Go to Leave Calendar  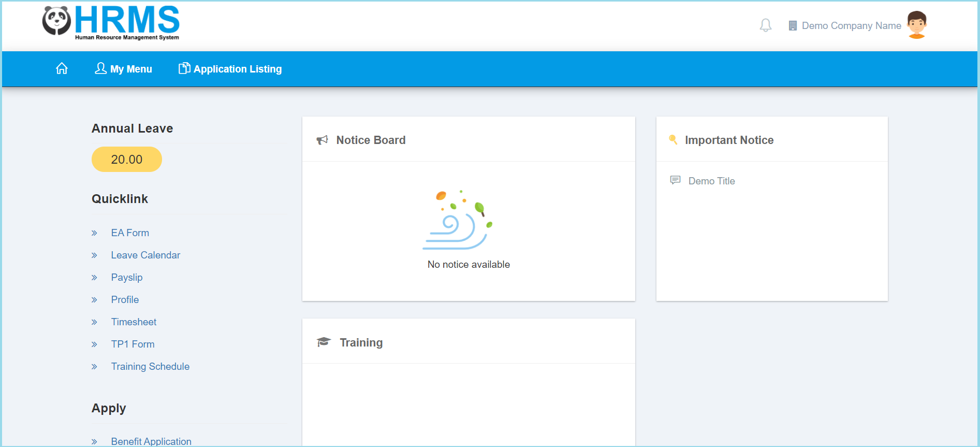[x=145, y=255]
